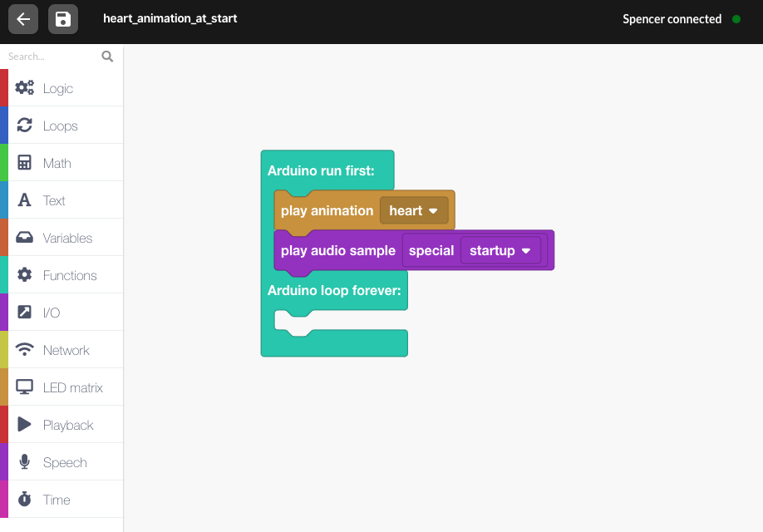Open the Loops category refresh icon
The image size is (763, 532).
24,125
